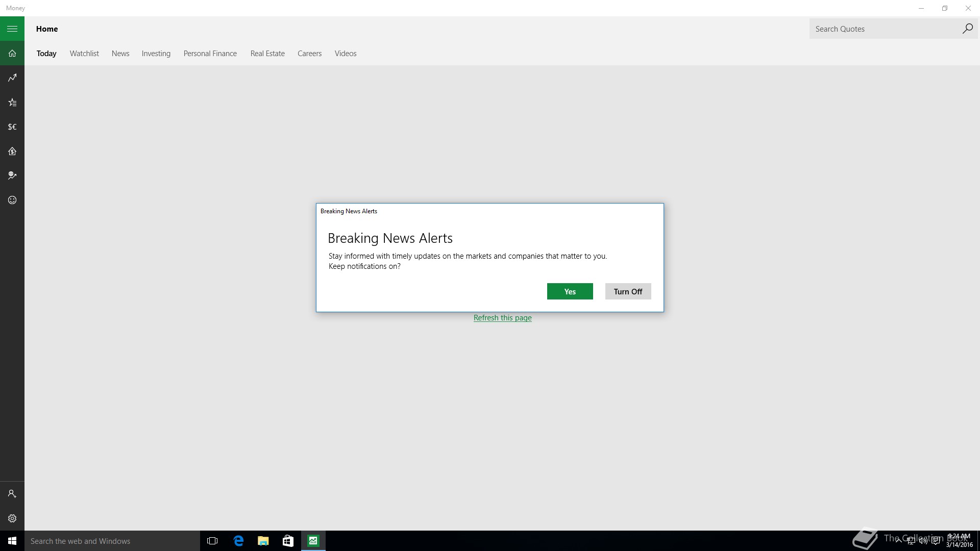Open the Feedback smiley icon

tap(12, 200)
